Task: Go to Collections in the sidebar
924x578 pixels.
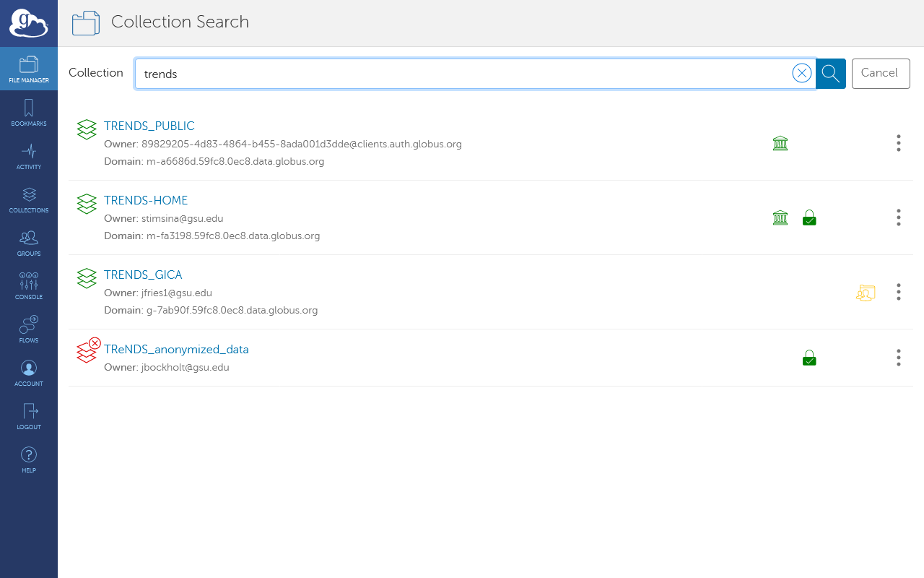Action: coord(29,199)
